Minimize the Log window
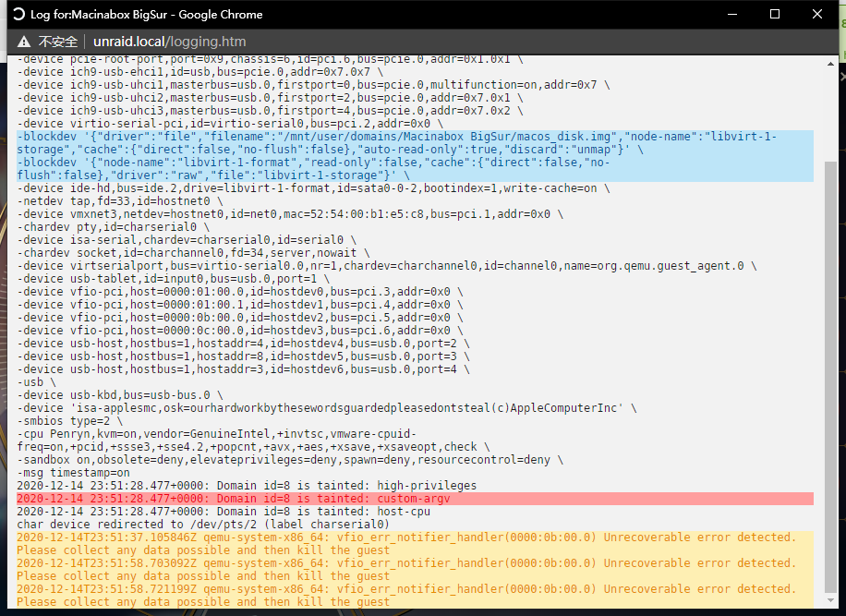846x616 pixels. tap(732, 15)
